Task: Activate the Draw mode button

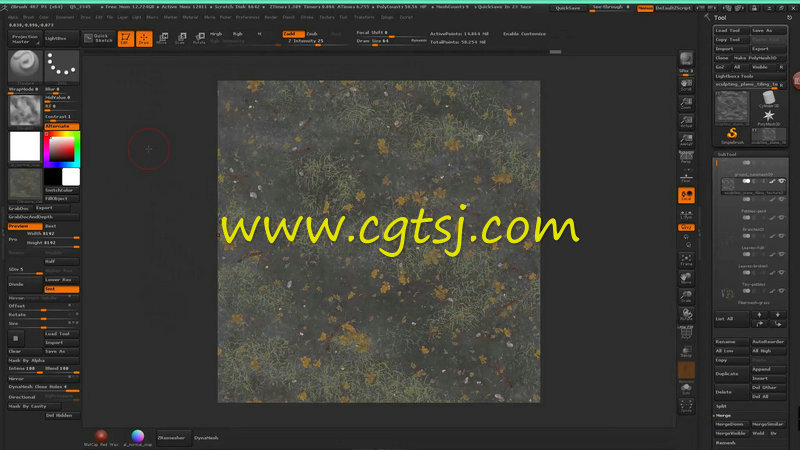Action: [x=144, y=39]
